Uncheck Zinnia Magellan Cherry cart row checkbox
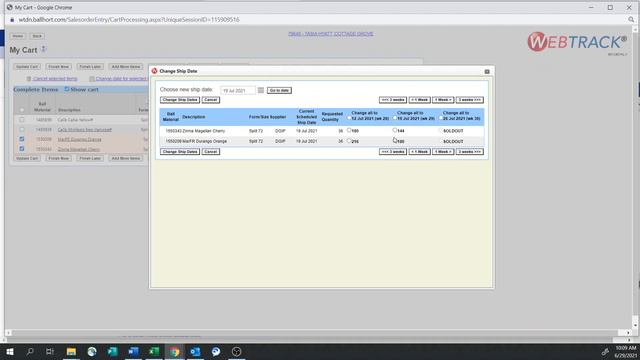Viewport: 640px width, 360px height. coord(22,149)
